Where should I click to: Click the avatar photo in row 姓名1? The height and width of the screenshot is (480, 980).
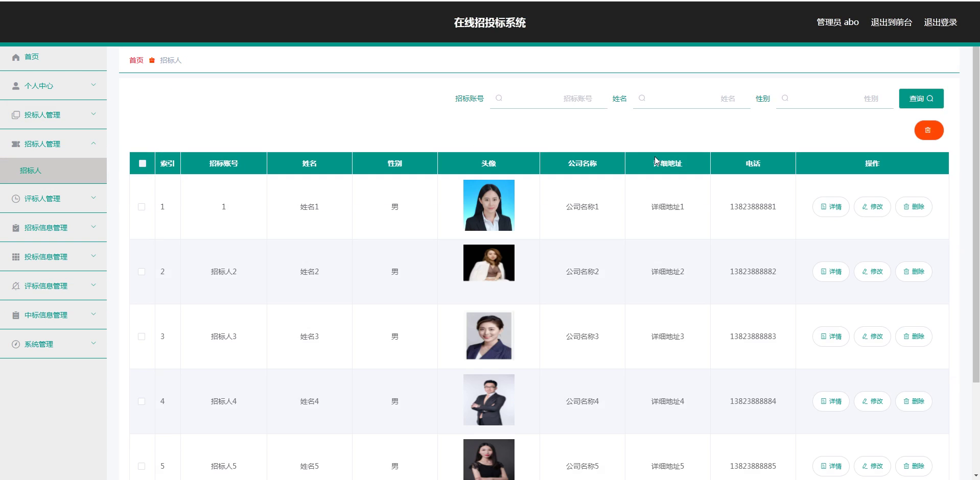point(489,205)
